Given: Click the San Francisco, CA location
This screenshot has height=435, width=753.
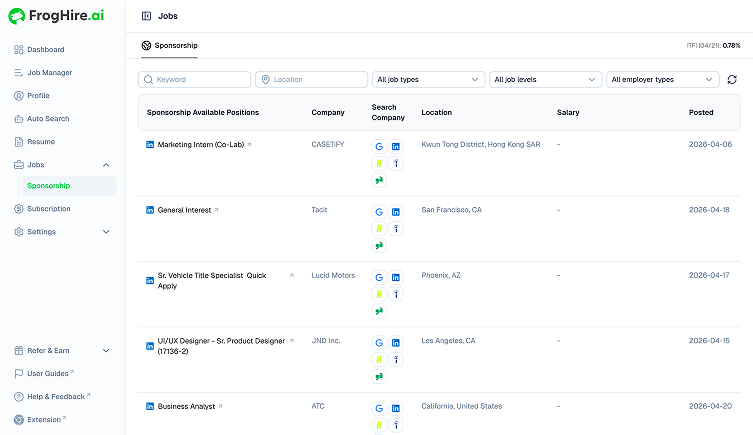Looking at the screenshot, I should (x=451, y=210).
